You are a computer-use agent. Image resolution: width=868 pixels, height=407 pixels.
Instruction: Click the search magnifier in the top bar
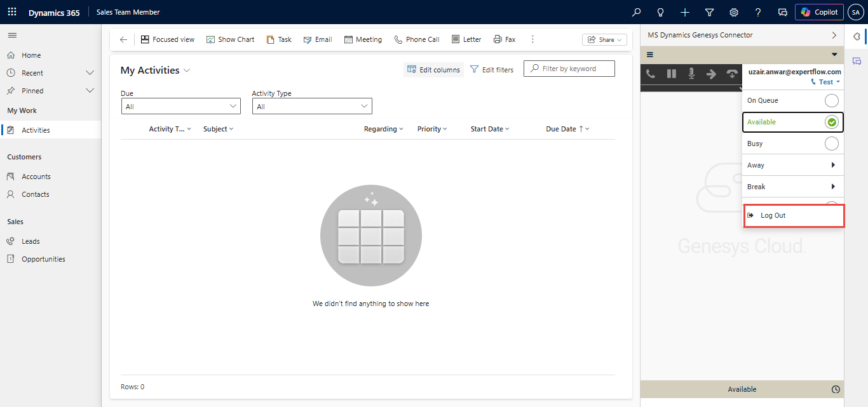pyautogui.click(x=636, y=12)
